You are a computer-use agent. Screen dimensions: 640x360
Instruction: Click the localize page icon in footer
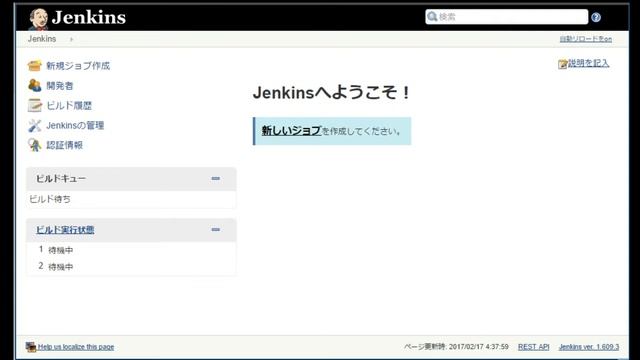(x=31, y=347)
